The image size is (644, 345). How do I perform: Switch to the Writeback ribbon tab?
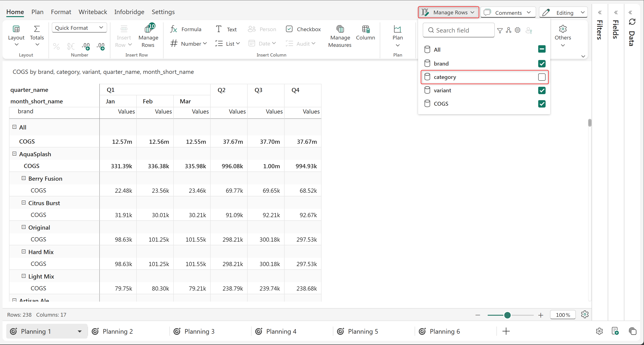click(92, 12)
